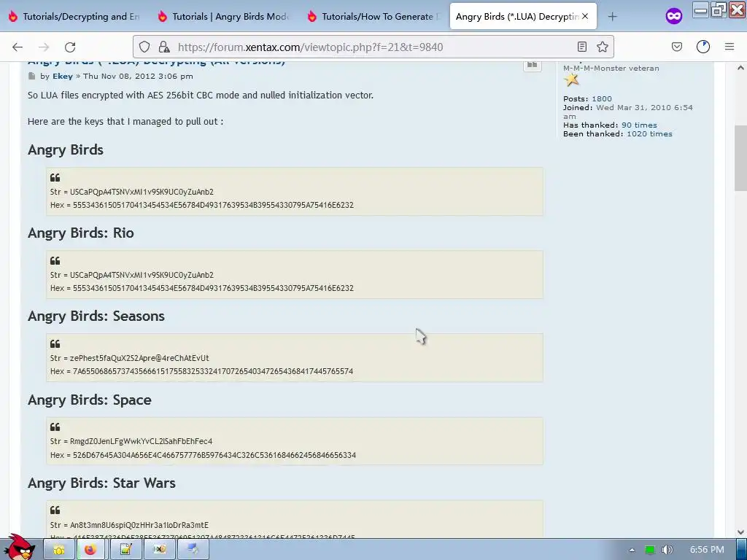The width and height of the screenshot is (747, 560).
Task: Click the page vertical scrollbar thumb
Action: pyautogui.click(x=740, y=158)
